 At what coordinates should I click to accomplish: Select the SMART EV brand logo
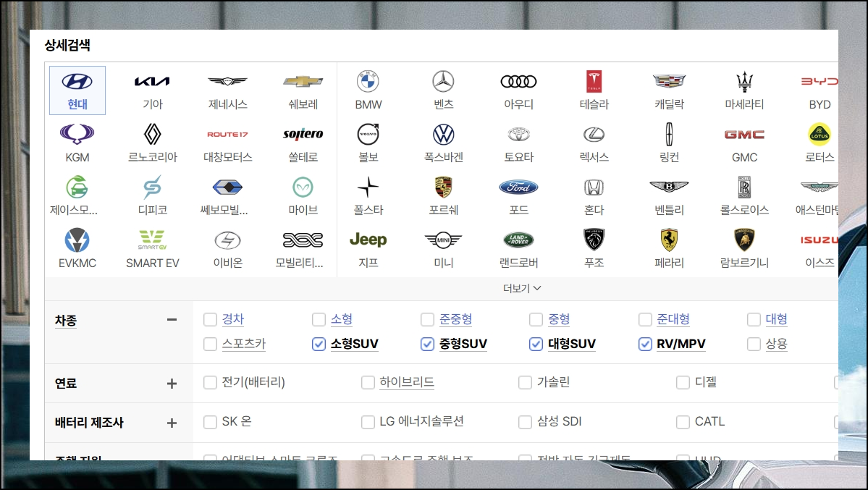point(152,240)
